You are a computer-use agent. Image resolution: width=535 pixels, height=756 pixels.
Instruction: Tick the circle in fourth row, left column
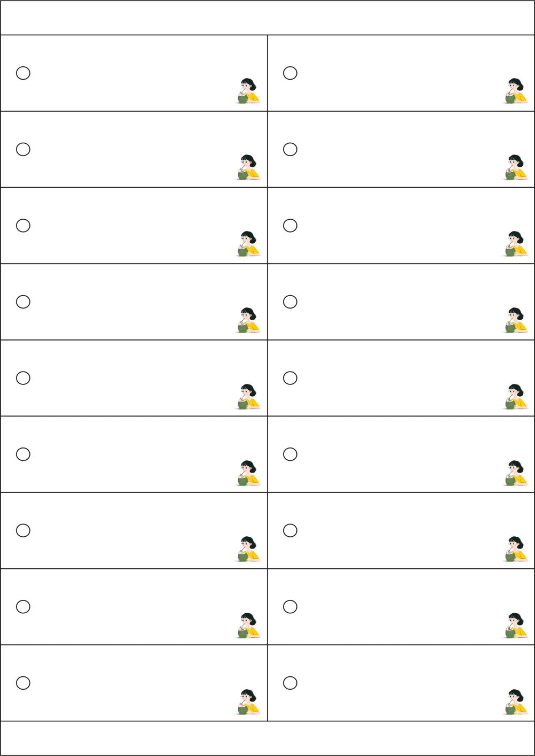pos(23,302)
